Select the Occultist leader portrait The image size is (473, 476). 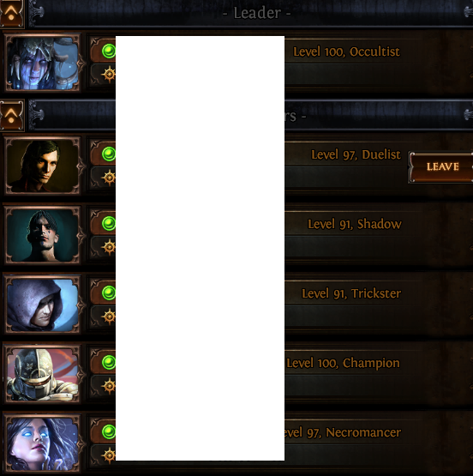pos(43,63)
